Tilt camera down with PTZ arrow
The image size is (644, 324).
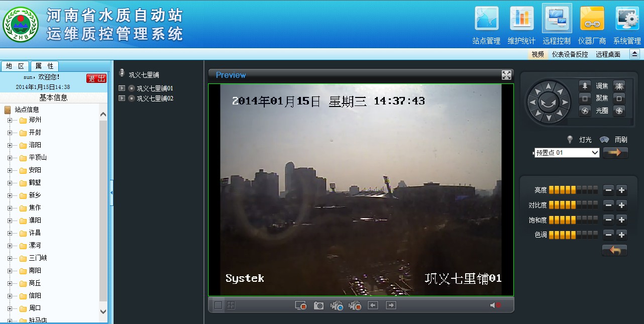click(548, 118)
